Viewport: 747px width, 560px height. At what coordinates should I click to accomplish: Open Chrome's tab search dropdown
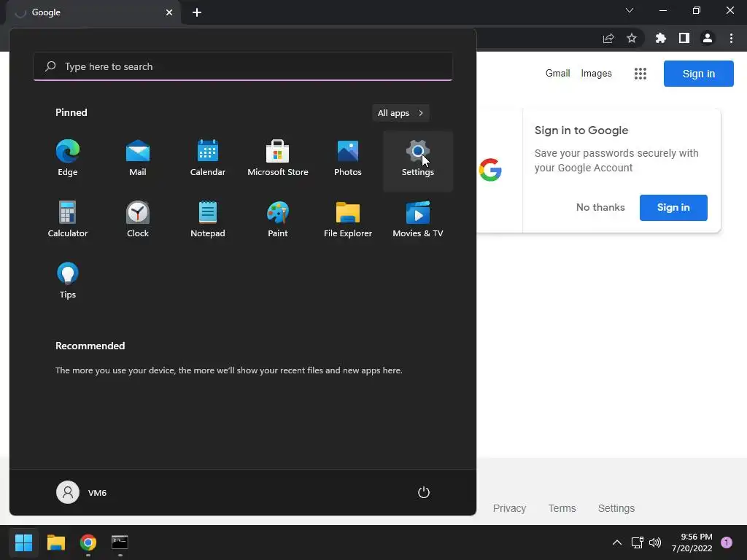630,10
